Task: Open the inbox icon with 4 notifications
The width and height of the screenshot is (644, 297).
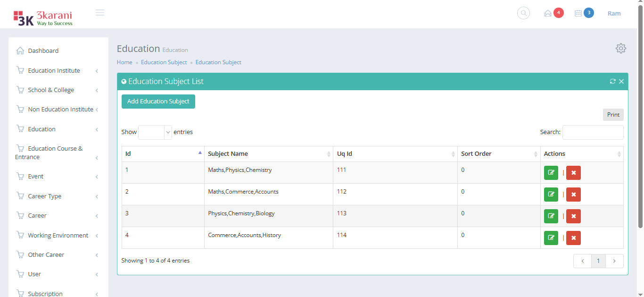Action: pyautogui.click(x=548, y=13)
